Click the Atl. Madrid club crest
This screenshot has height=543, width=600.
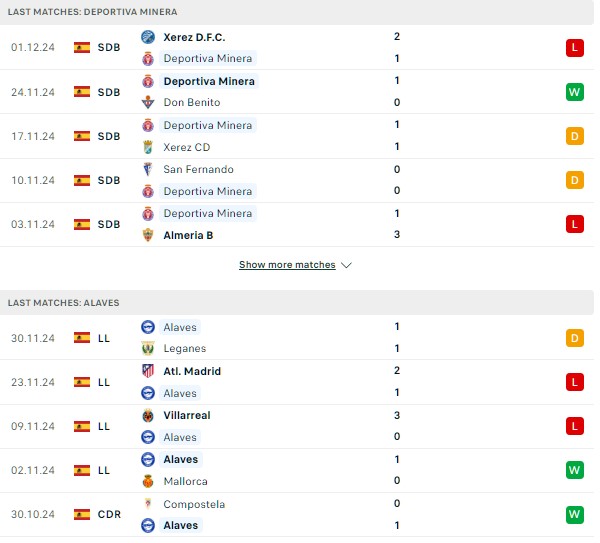click(x=148, y=371)
